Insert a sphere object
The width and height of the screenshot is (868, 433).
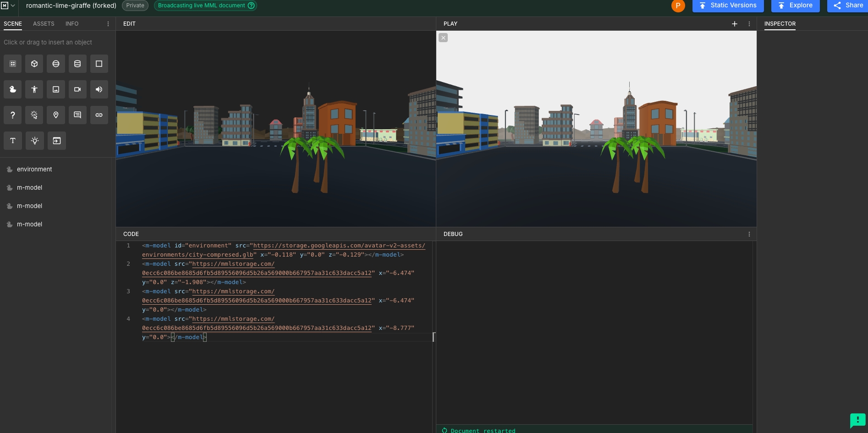[56, 64]
